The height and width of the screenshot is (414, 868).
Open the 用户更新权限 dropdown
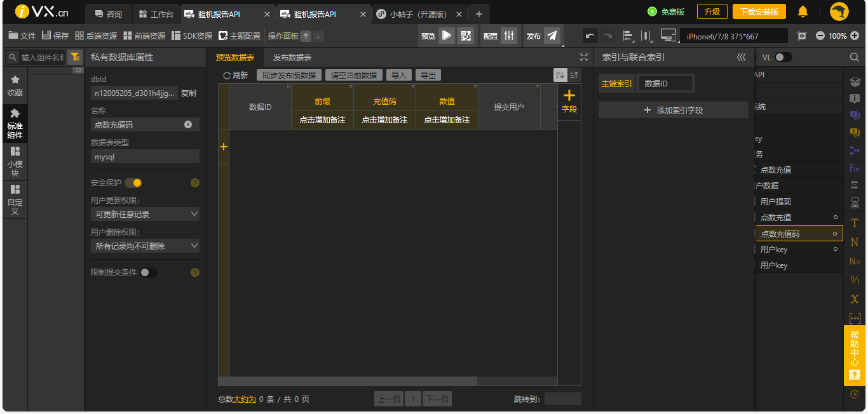pos(145,215)
